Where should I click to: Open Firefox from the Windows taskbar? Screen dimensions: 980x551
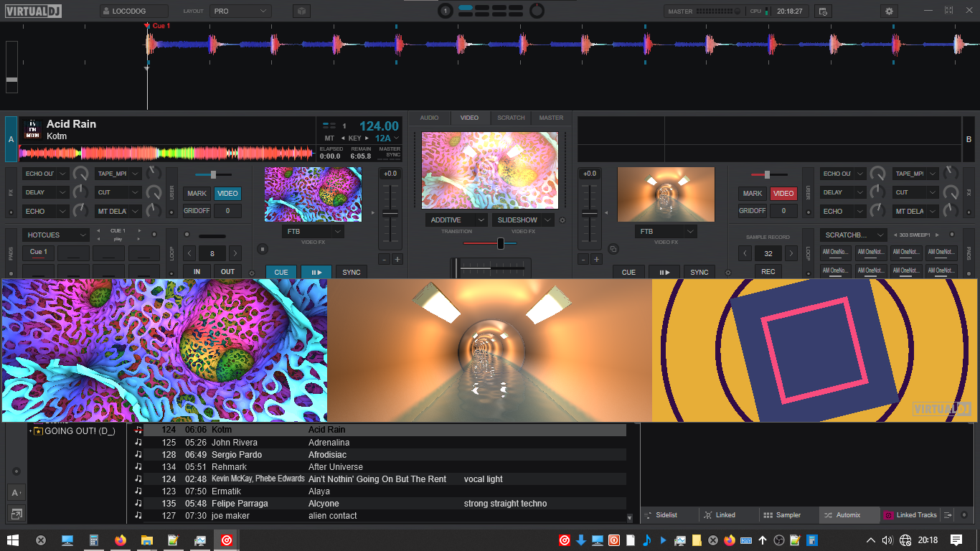tap(120, 540)
